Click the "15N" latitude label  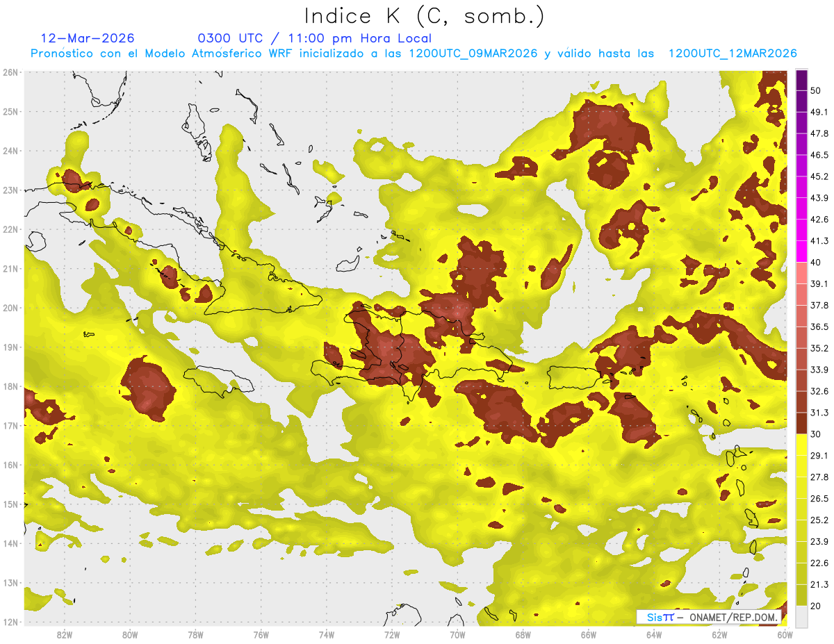(10, 504)
